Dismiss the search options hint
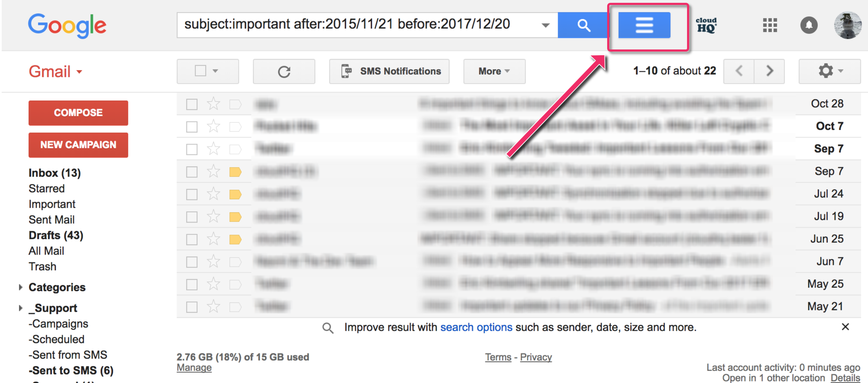Screen dimensions: 868x383 click(x=845, y=327)
